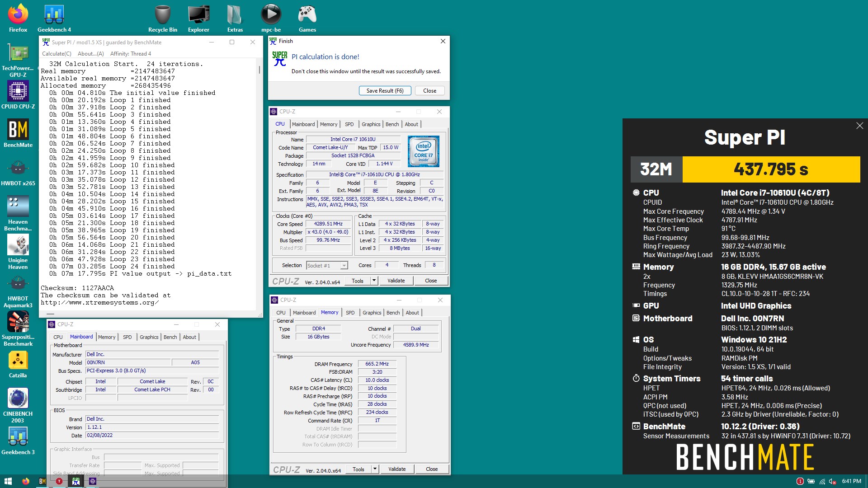The height and width of the screenshot is (488, 868).
Task: Open the Unigine Heaven desktop icon
Action: pyautogui.click(x=18, y=251)
